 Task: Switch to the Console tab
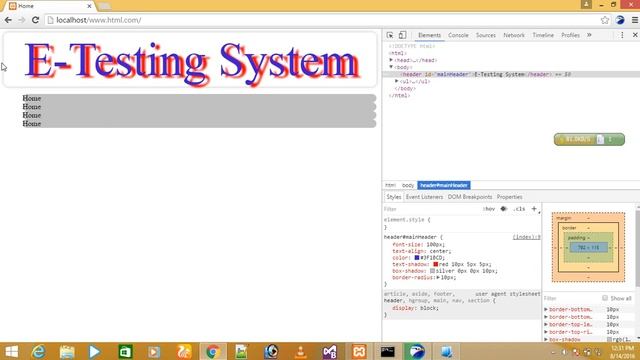point(458,35)
